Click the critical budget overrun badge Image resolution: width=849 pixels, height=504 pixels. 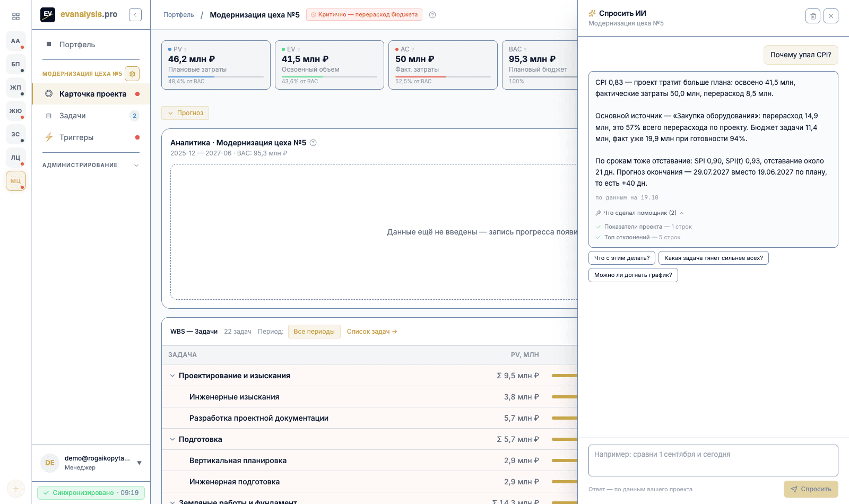[364, 15]
